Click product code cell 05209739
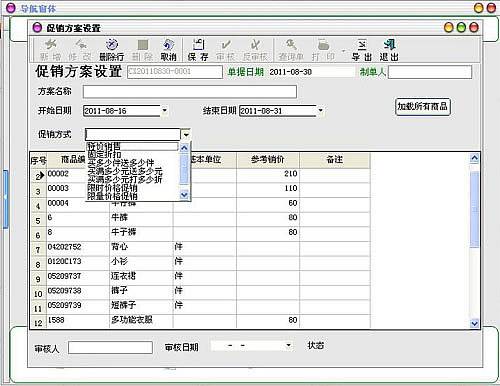This screenshot has width=500, height=386. click(x=78, y=306)
